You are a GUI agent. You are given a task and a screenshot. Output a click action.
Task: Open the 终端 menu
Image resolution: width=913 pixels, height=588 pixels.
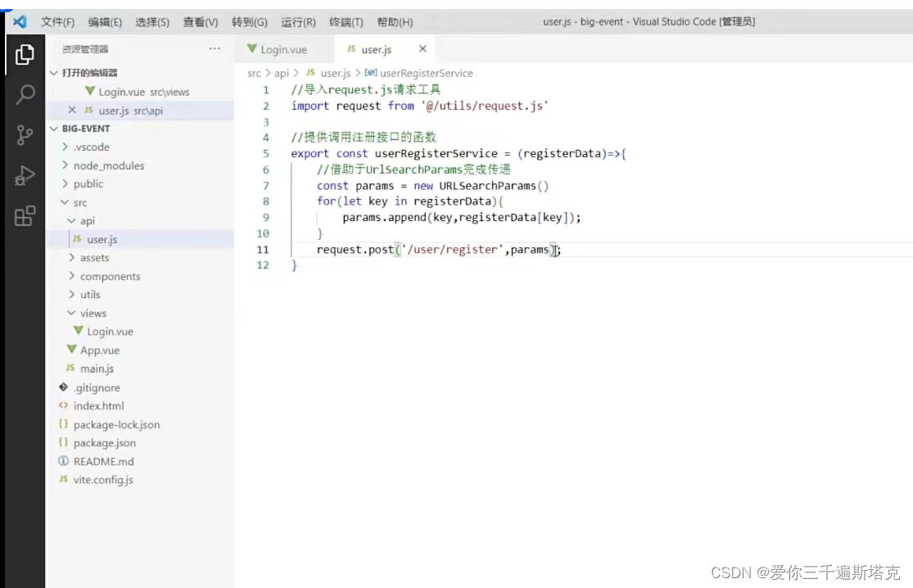click(346, 22)
